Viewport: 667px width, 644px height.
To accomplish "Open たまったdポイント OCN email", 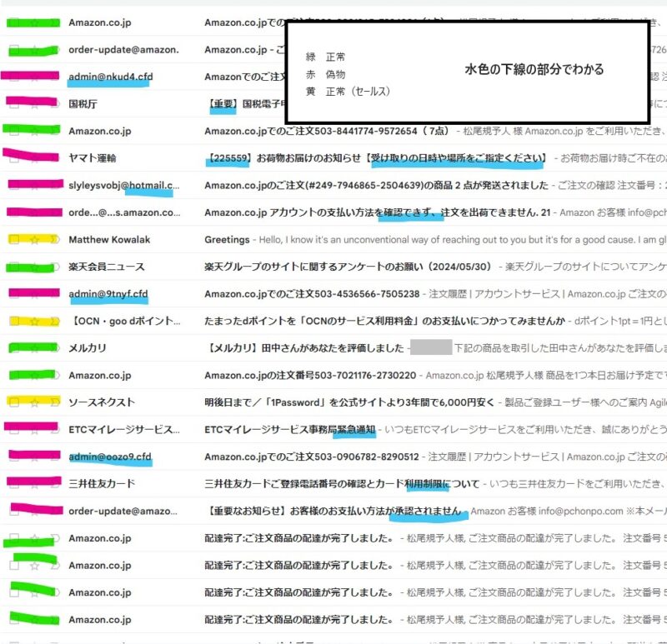I will click(333, 321).
